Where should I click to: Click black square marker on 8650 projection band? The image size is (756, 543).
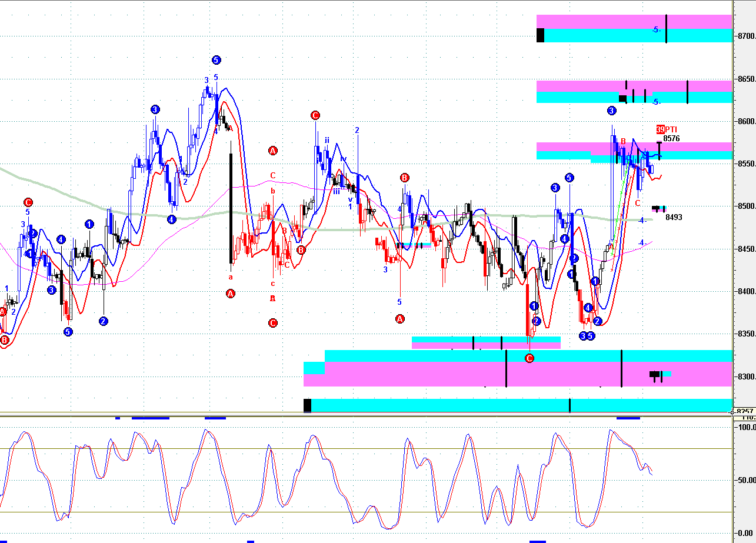622,98
